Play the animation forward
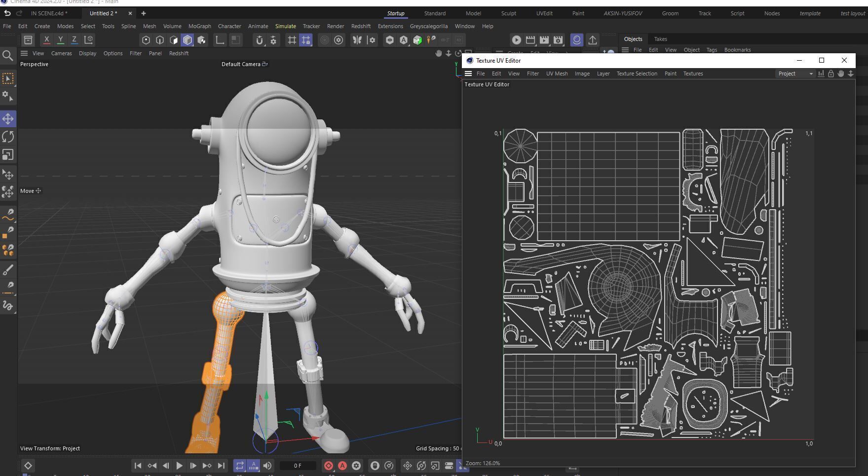The width and height of the screenshot is (868, 476). coord(179,466)
